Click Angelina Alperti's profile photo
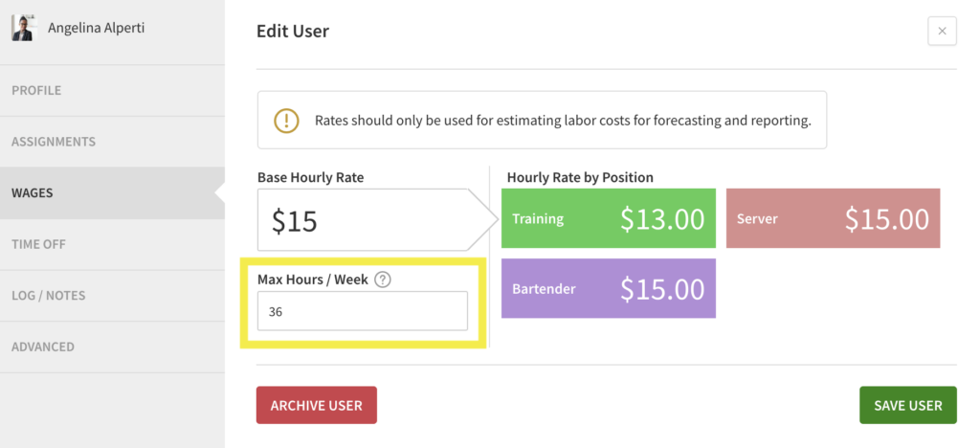This screenshot has width=980, height=448. point(23,28)
